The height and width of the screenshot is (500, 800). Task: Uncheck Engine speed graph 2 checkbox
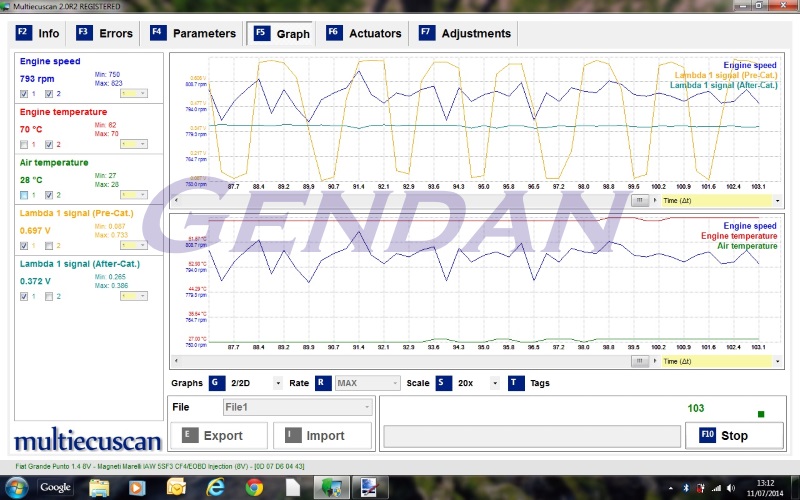pyautogui.click(x=47, y=93)
